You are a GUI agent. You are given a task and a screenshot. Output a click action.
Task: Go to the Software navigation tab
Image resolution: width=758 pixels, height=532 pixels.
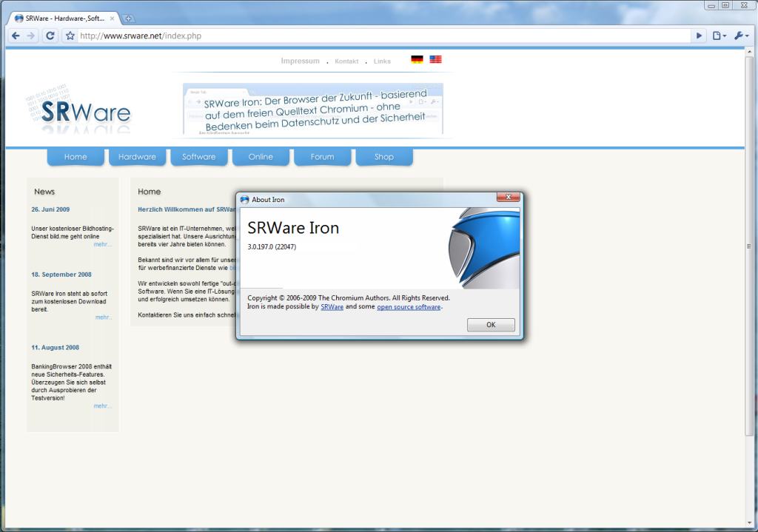point(198,157)
